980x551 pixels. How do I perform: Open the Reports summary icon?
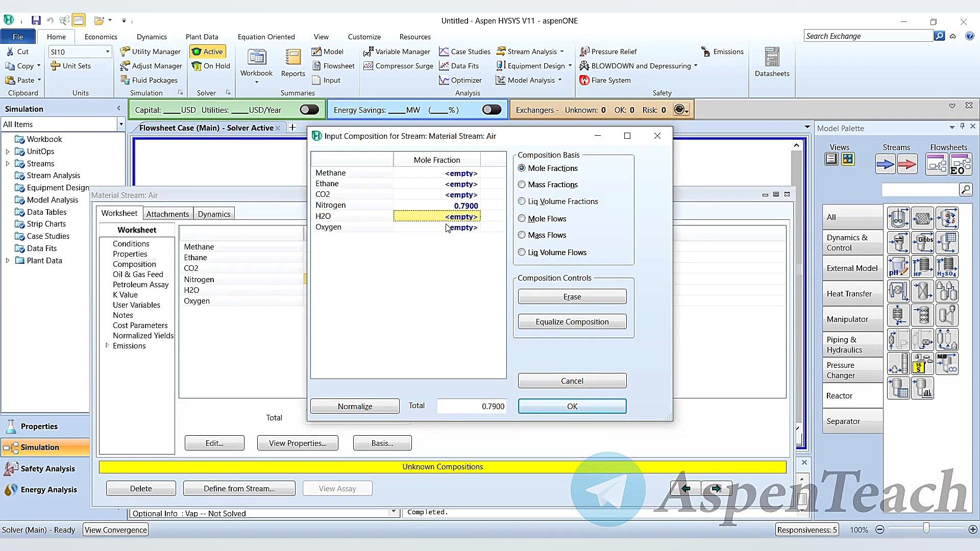tap(293, 58)
